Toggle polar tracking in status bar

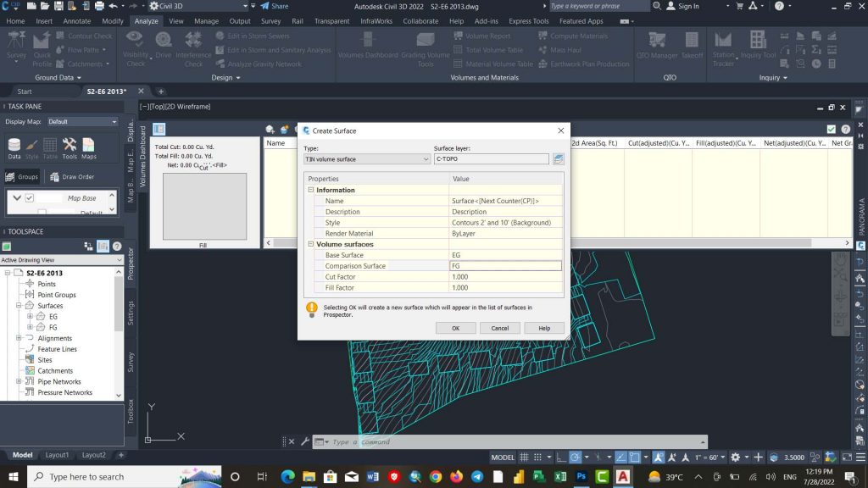pos(575,457)
